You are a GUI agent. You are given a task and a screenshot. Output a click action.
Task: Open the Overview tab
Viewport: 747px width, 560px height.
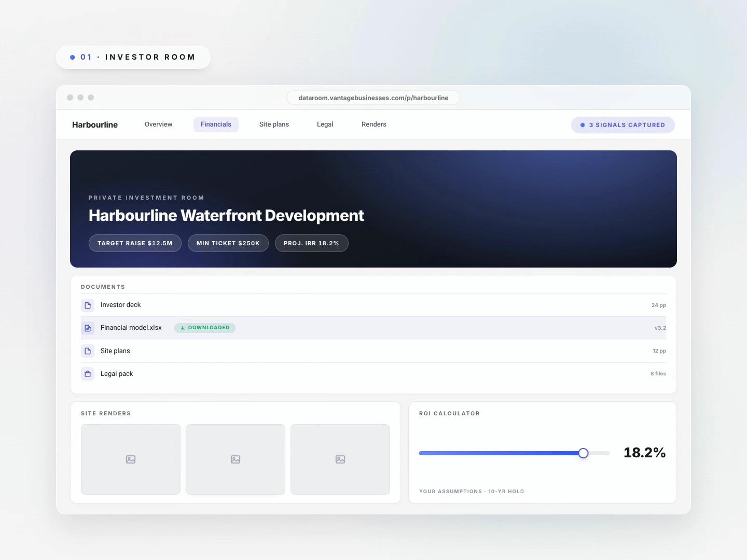click(x=158, y=124)
